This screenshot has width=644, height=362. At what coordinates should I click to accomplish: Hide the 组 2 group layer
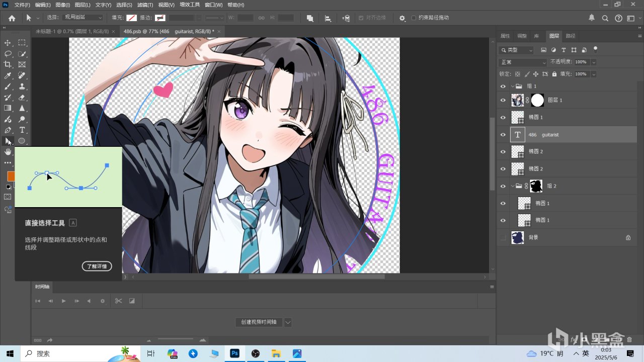503,186
